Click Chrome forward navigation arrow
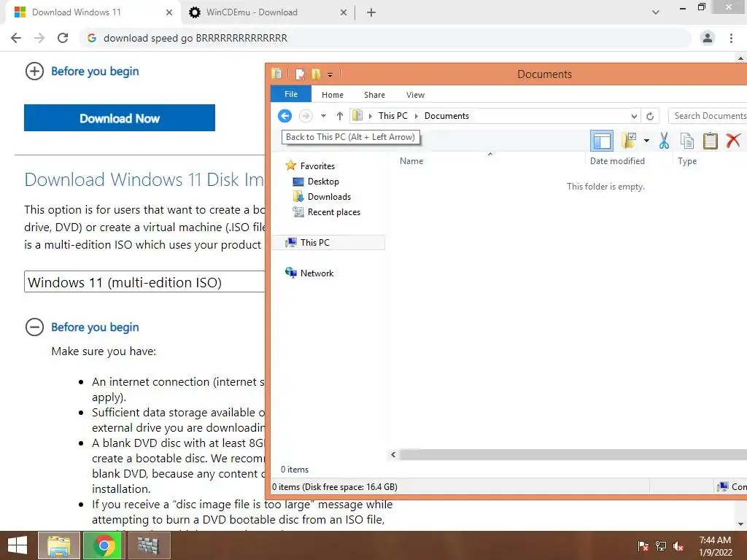This screenshot has height=560, width=747. tap(39, 38)
